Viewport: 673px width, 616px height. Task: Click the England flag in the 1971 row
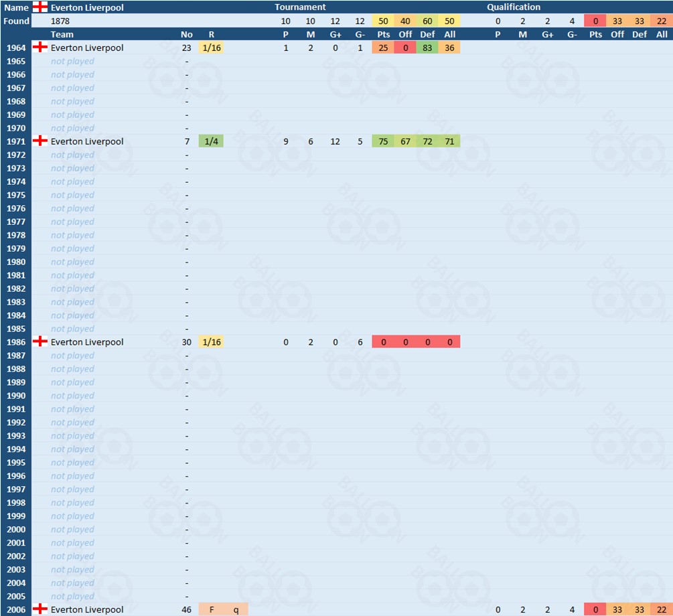pos(40,141)
